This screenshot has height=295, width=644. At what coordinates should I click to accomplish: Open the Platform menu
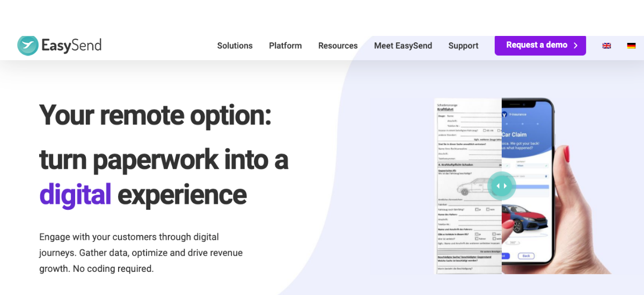click(x=286, y=46)
